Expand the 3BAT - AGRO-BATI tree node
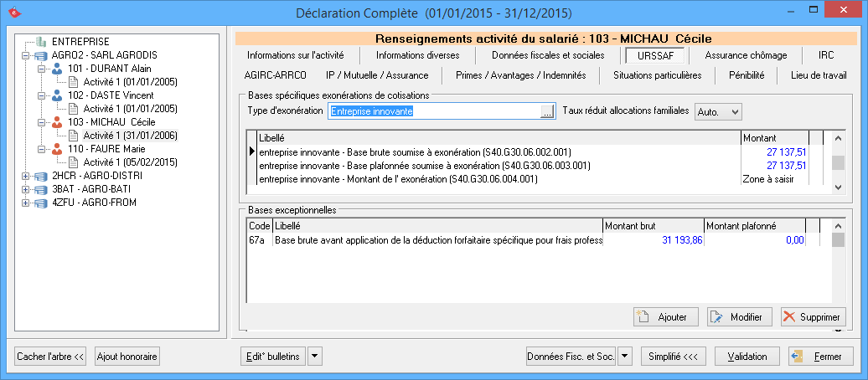This screenshot has height=380, width=868. [x=25, y=189]
